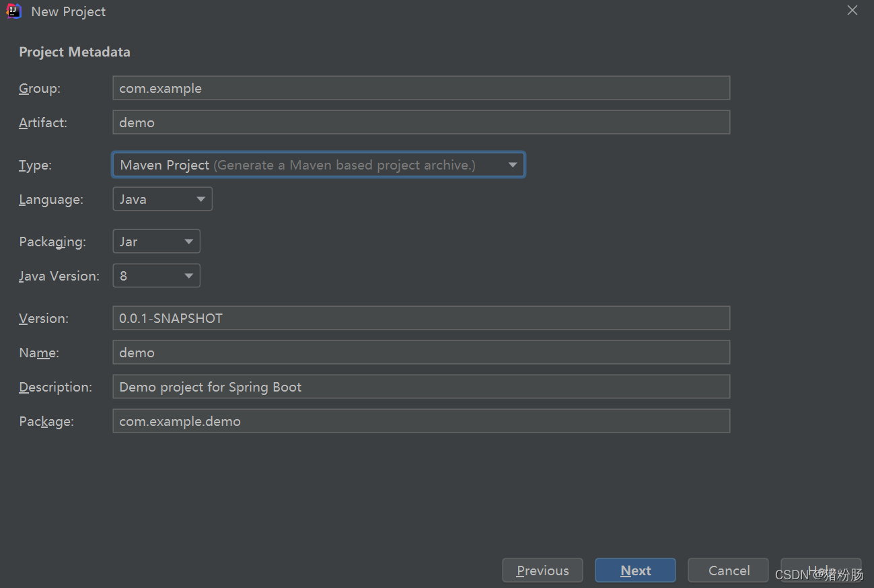Screen dimensions: 874x588
Task: Proceed with the Next button
Action: point(635,571)
